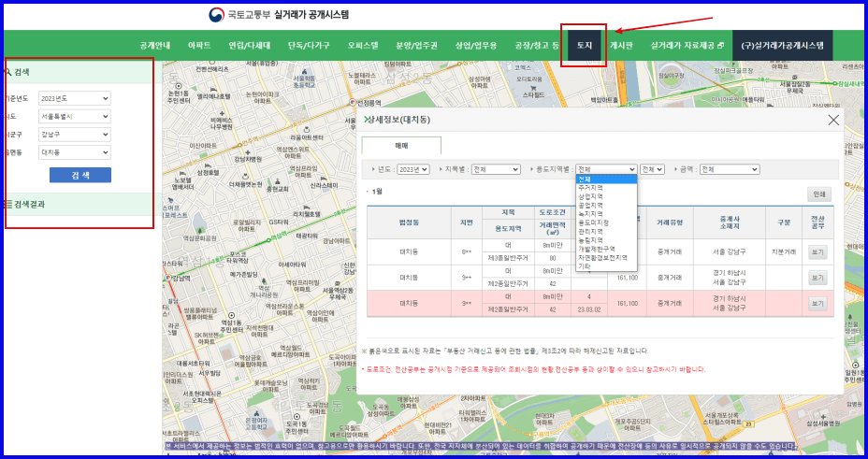Open the 분양/입주권 menu

pos(416,46)
